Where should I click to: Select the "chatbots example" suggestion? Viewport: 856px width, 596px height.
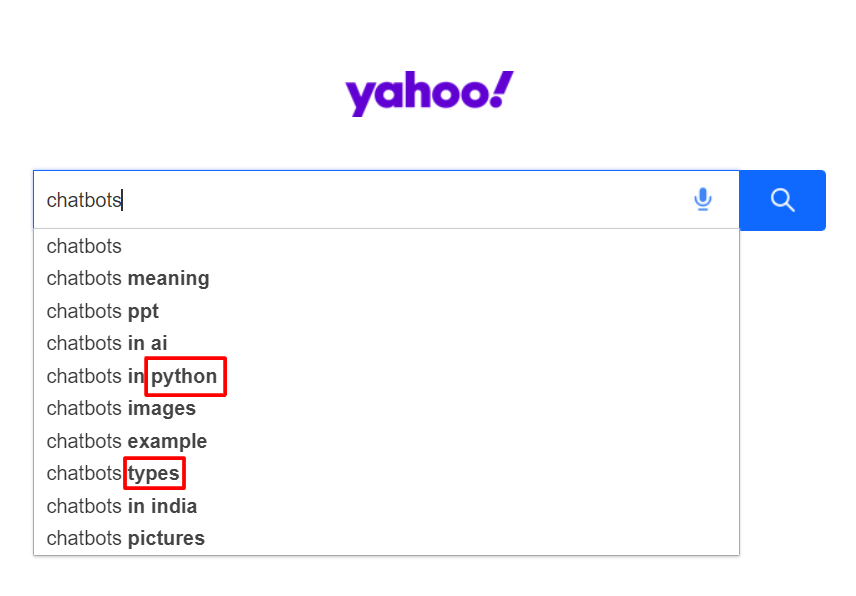tap(127, 441)
